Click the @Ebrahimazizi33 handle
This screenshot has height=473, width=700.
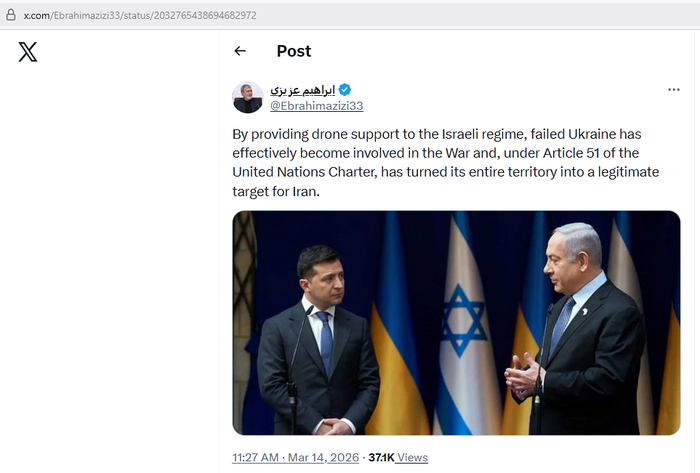(x=316, y=105)
